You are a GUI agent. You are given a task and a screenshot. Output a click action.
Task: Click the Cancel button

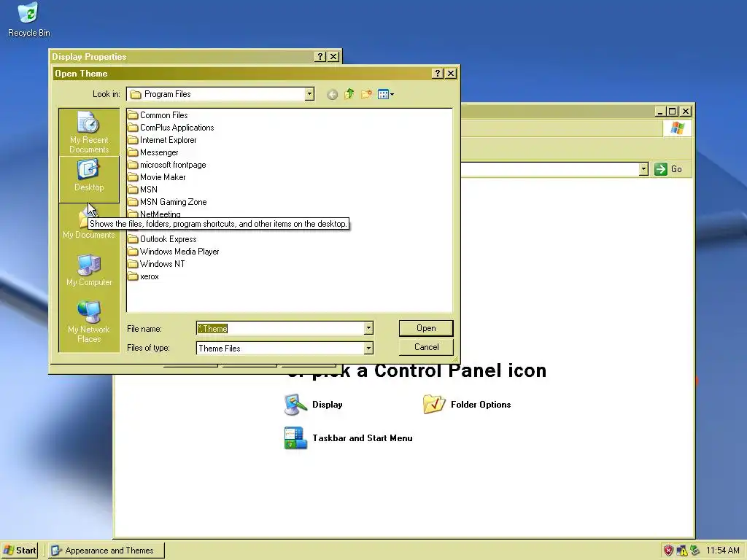426,347
